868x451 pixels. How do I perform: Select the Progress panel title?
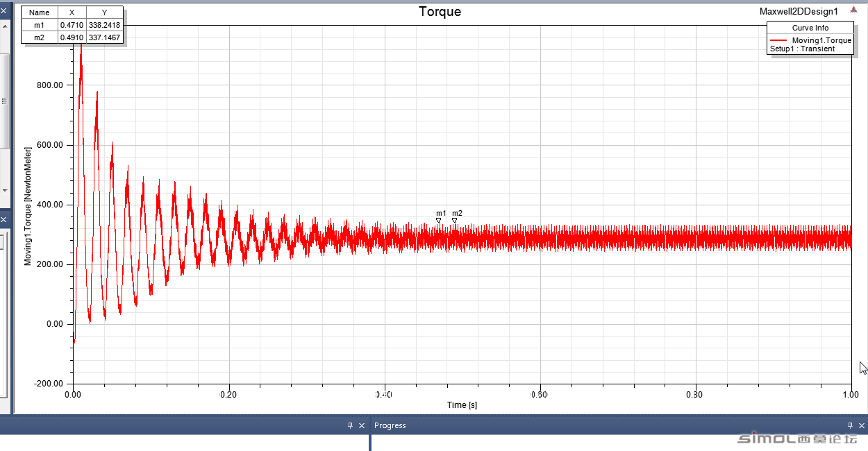tap(390, 425)
